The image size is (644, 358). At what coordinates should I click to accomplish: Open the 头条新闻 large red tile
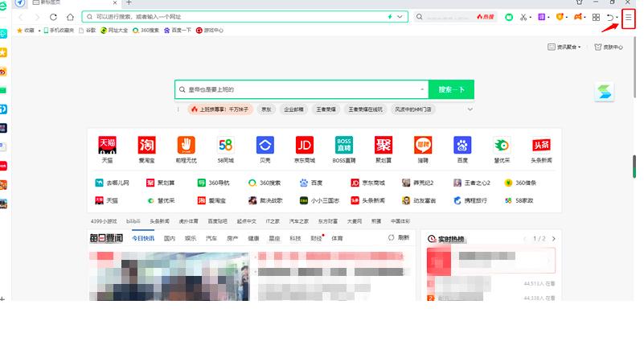(541, 145)
